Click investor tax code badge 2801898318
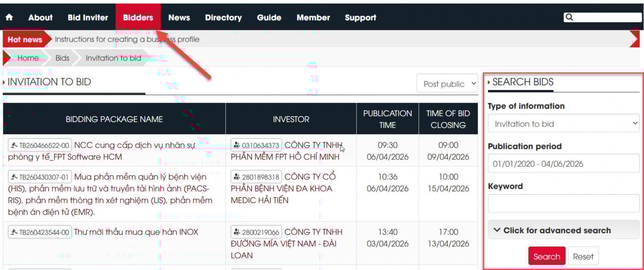Screen dimensions: 644x270 [x=256, y=177]
